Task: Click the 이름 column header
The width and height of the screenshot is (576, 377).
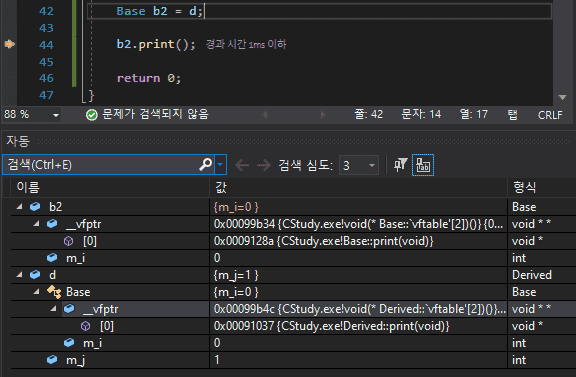Action: (x=28, y=188)
